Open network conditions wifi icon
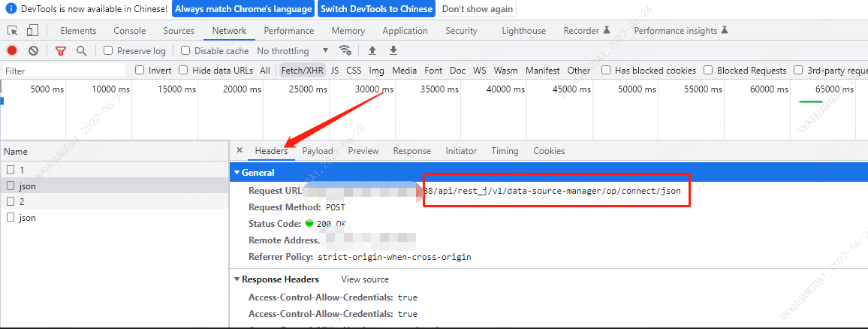Screen dimensions: 868x329 click(x=345, y=51)
